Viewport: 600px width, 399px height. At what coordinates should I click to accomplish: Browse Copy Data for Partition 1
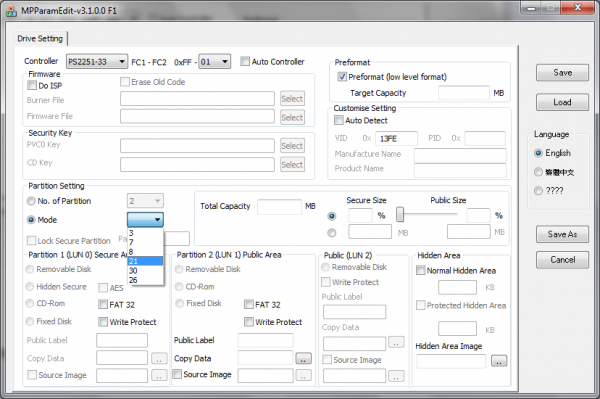pyautogui.click(x=159, y=359)
